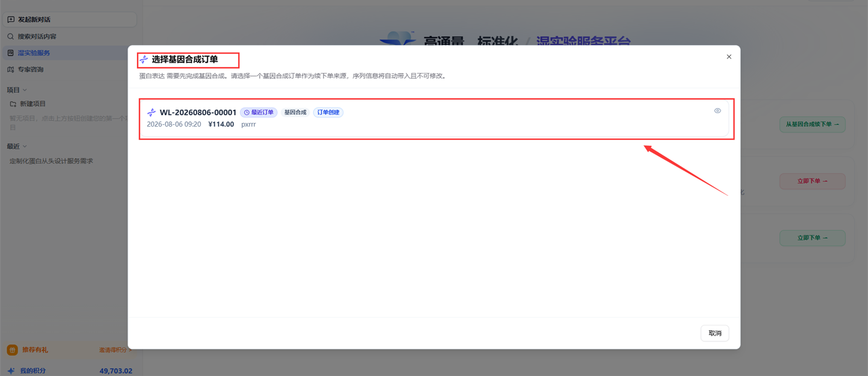Close the gene synthesis order dialog
Screen dimensions: 868x376
(729, 57)
